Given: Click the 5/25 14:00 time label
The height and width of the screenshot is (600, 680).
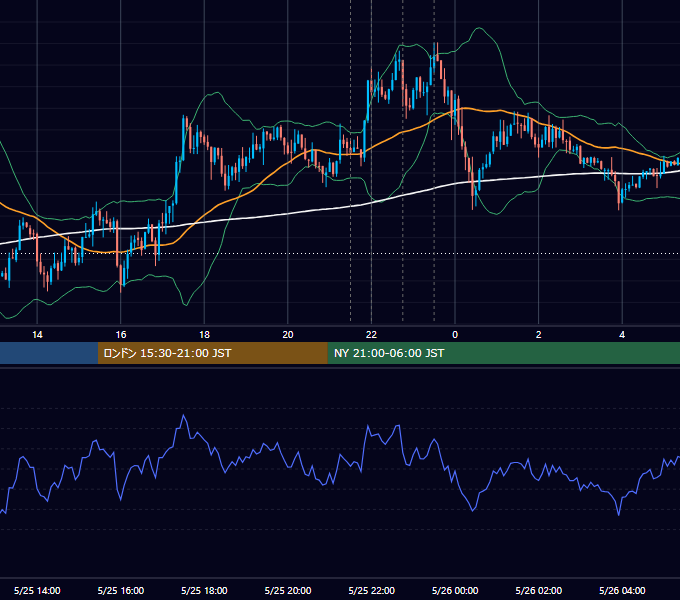Looking at the screenshot, I should coord(37,590).
